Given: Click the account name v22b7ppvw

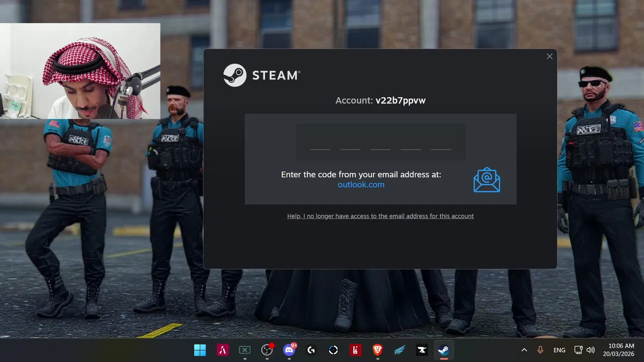Looking at the screenshot, I should tap(400, 101).
